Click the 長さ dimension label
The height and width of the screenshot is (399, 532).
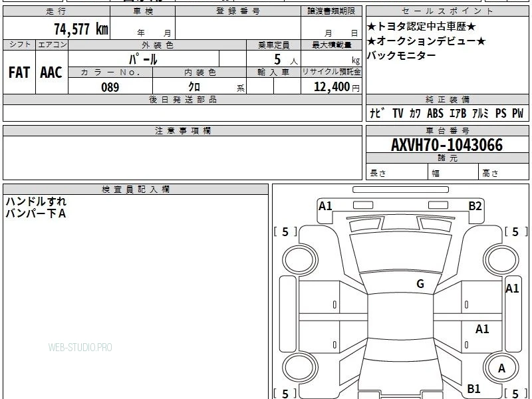click(378, 173)
